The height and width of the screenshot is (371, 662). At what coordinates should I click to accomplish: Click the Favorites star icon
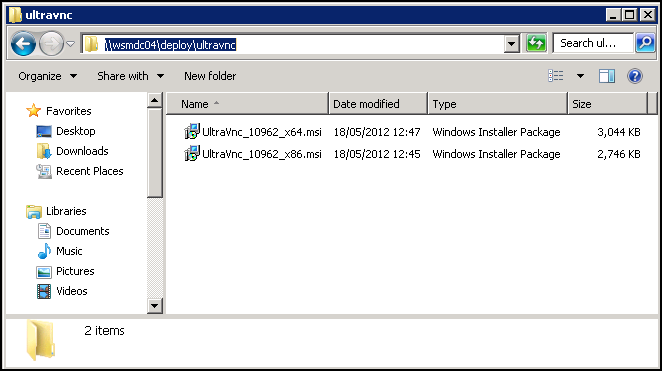point(33,111)
